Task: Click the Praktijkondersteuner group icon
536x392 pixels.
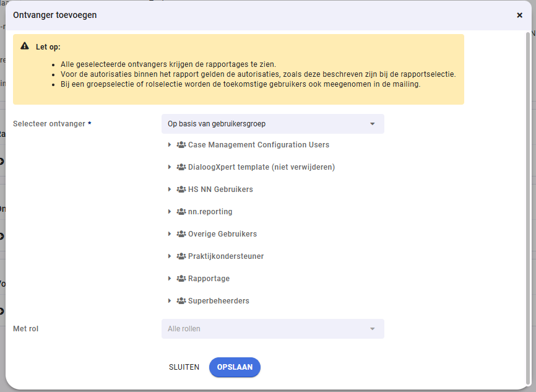Action: tap(181, 256)
